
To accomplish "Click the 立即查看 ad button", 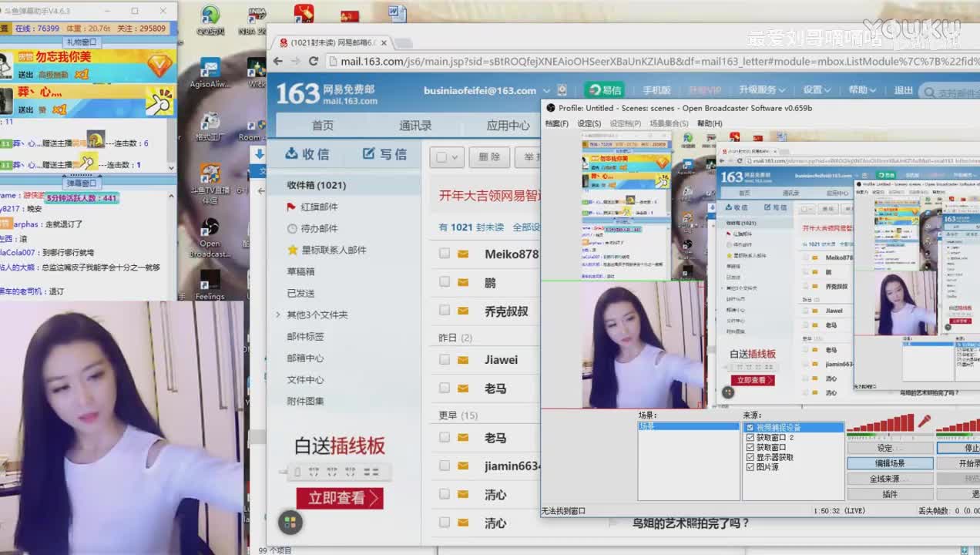I will (340, 498).
